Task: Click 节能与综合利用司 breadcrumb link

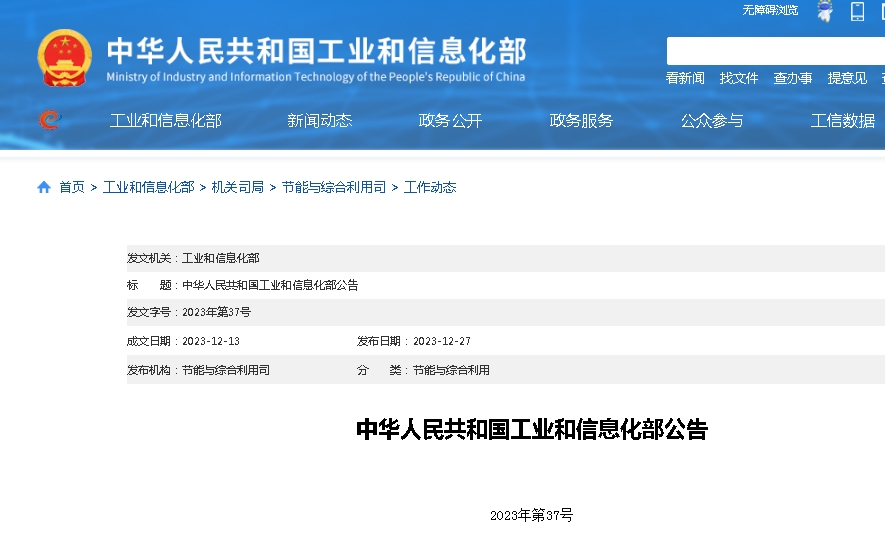Action: [334, 187]
